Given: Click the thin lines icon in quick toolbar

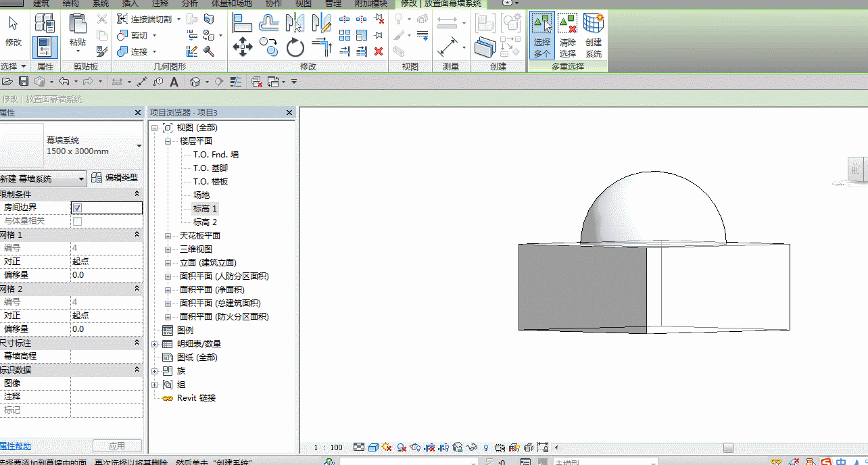Looking at the screenshot, I should click(x=236, y=82).
